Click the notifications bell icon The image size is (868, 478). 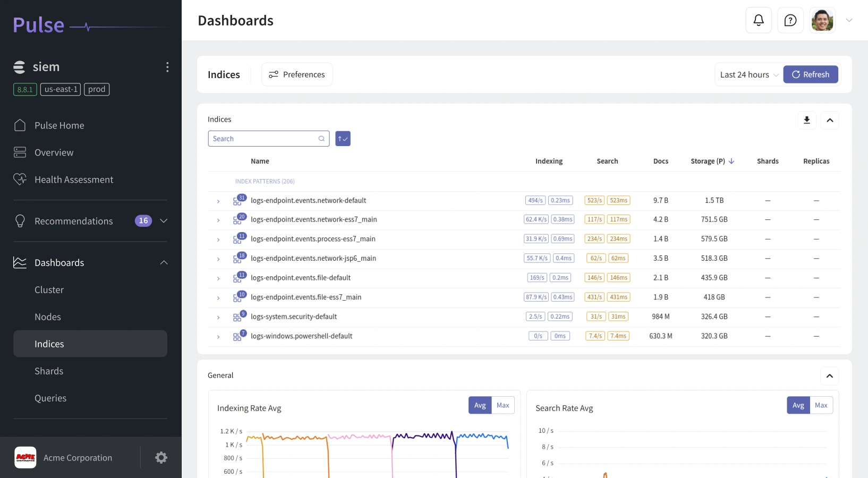(x=759, y=20)
